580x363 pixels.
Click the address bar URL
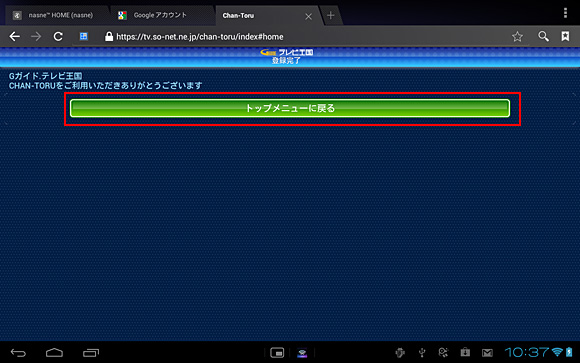pyautogui.click(x=200, y=37)
